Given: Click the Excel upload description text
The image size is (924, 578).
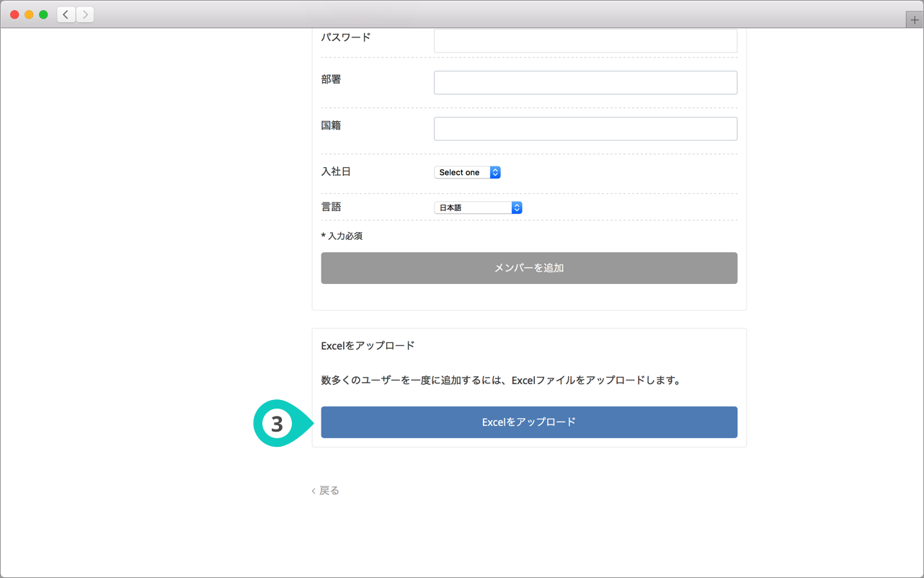Looking at the screenshot, I should point(500,381).
